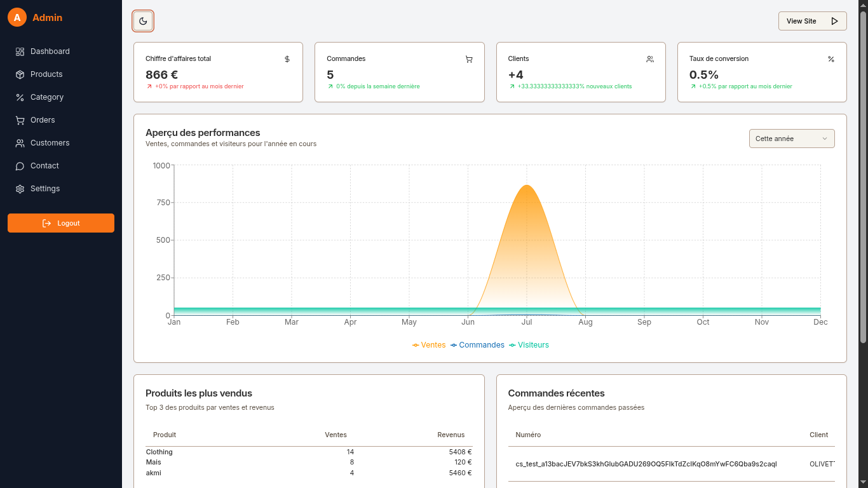This screenshot has height=488, width=868.
Task: Click the users icon on the Clients card
Action: 650,59
